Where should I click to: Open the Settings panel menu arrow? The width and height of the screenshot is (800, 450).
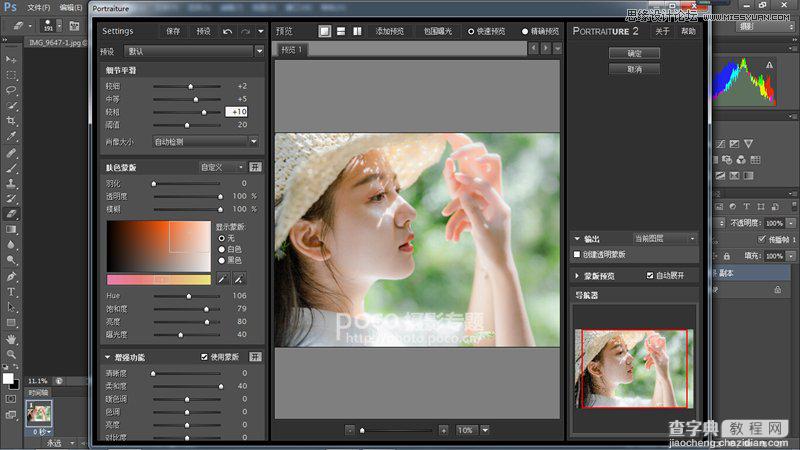pos(261,31)
